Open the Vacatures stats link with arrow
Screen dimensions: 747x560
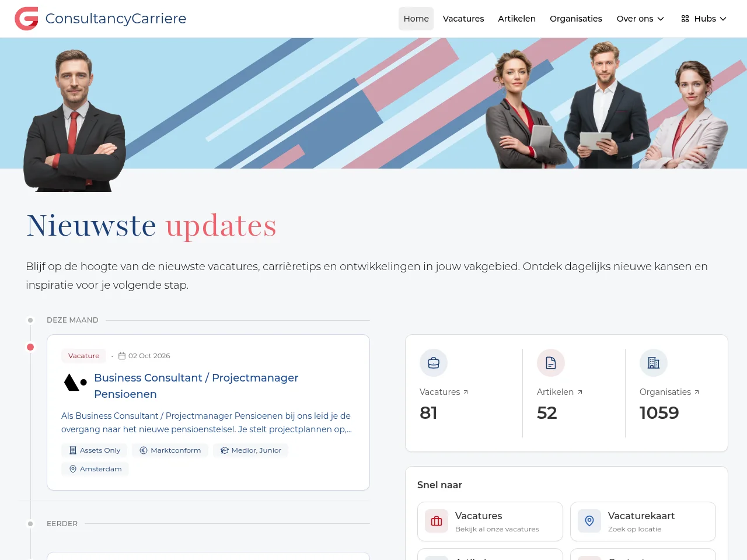point(444,392)
